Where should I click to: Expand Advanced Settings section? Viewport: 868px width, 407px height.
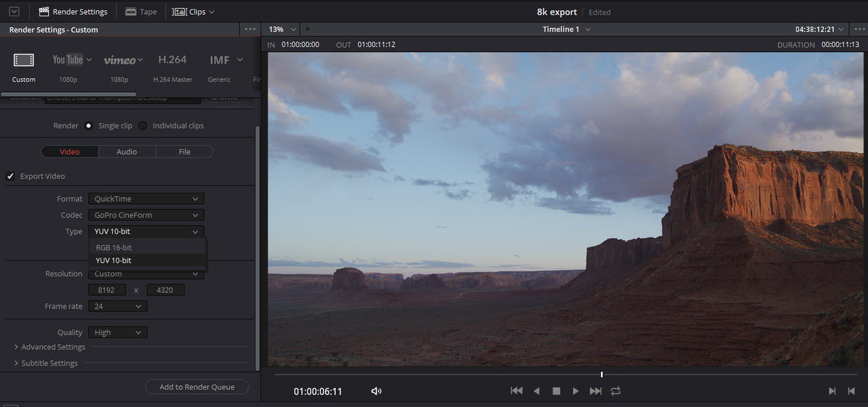[50, 347]
